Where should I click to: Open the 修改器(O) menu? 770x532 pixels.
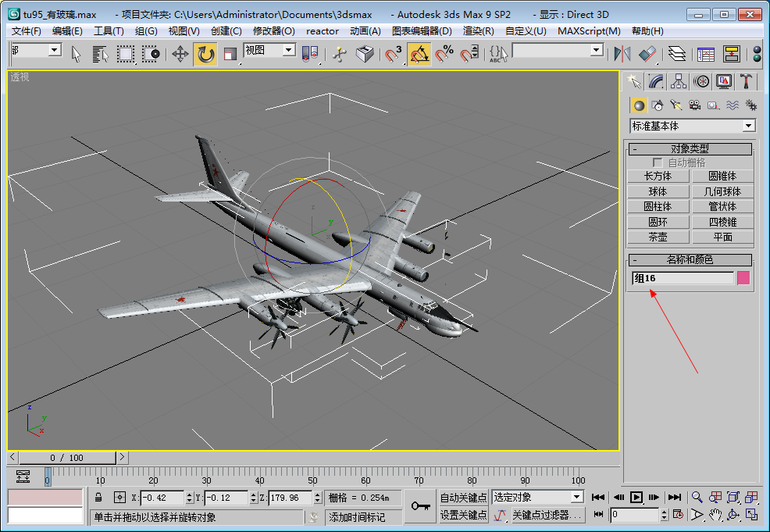click(x=274, y=30)
